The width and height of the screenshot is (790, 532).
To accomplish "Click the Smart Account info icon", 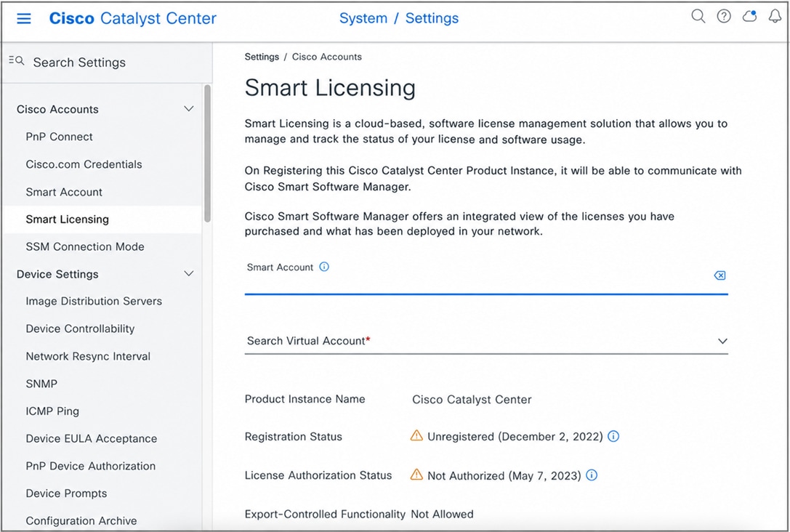I will click(x=324, y=267).
